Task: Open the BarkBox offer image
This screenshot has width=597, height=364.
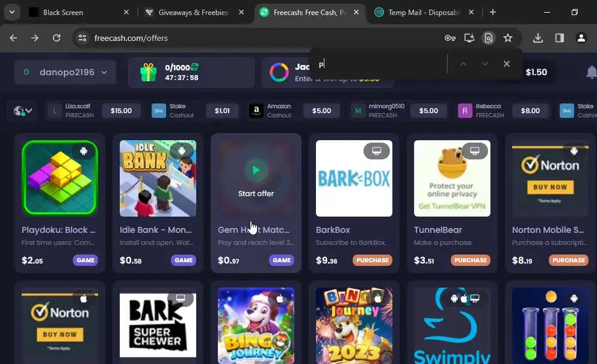Action: coord(354,178)
